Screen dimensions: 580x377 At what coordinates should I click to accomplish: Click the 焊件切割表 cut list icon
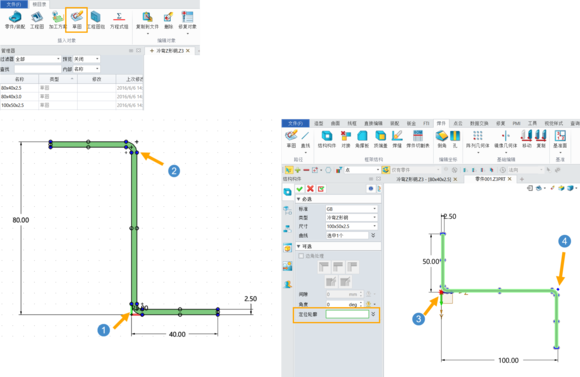coord(418,136)
